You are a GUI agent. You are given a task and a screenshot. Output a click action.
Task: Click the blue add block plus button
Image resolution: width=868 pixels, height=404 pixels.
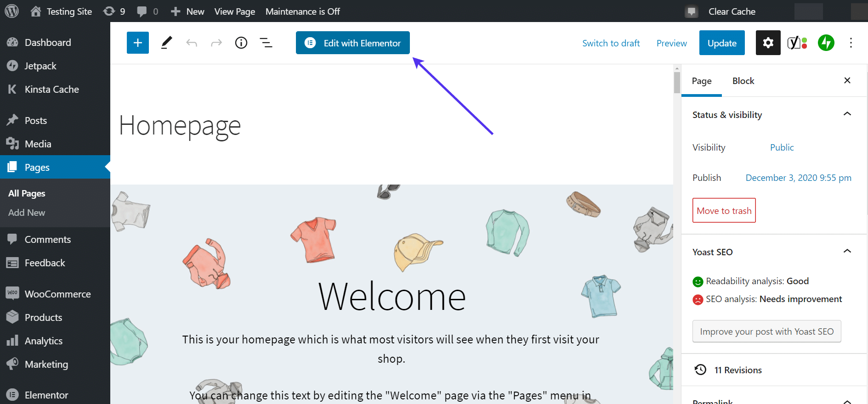pyautogui.click(x=138, y=43)
